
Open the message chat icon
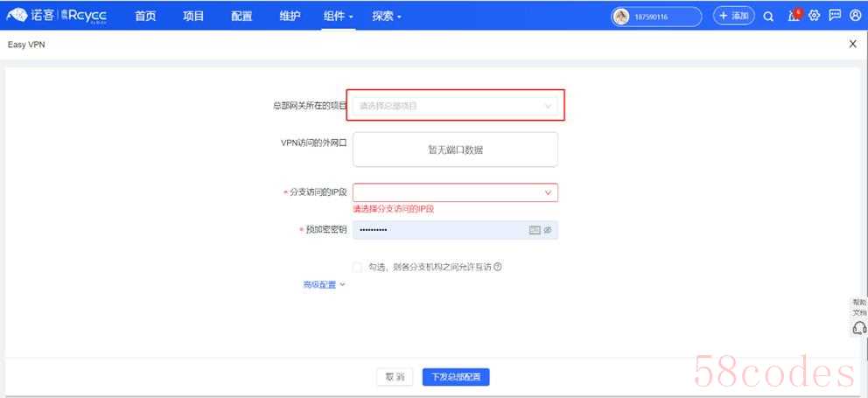[835, 16]
